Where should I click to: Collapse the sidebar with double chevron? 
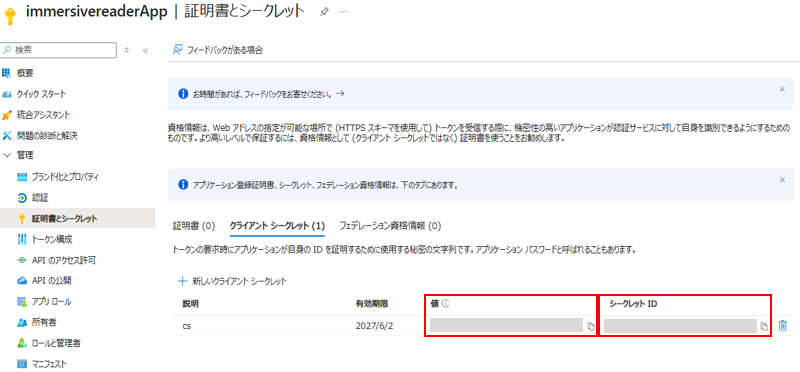click(145, 51)
